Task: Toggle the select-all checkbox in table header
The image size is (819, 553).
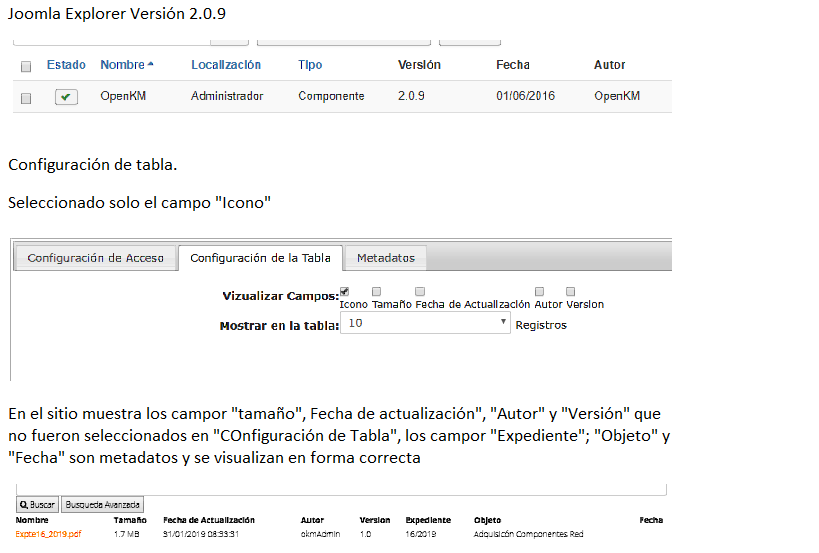Action: pyautogui.click(x=26, y=66)
